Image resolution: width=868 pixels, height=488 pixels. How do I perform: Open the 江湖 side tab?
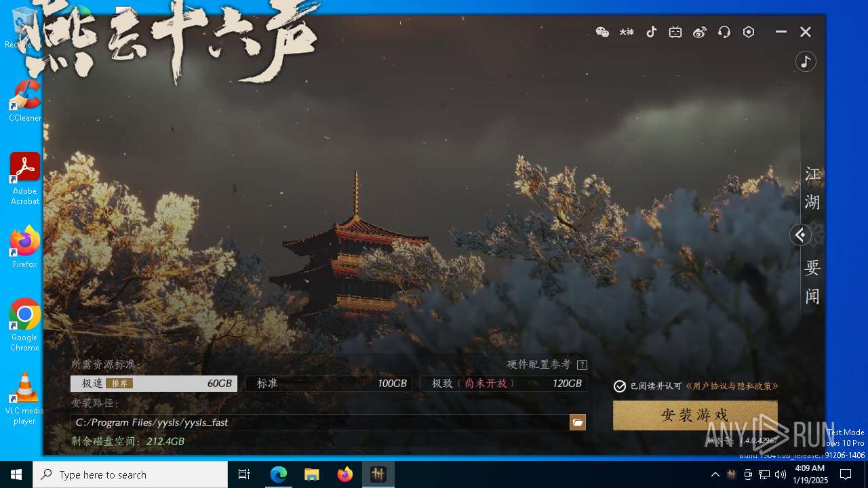(x=812, y=188)
